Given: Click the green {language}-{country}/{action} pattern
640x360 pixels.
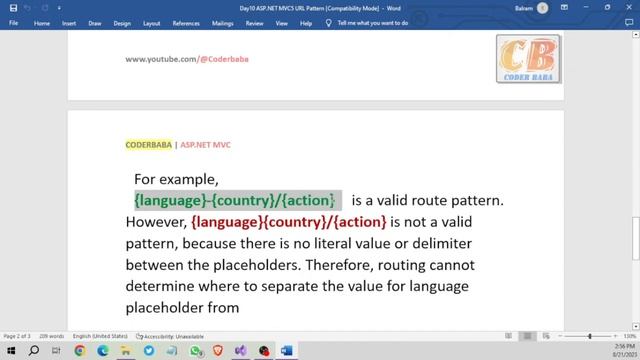Looking at the screenshot, I should pos(235,200).
